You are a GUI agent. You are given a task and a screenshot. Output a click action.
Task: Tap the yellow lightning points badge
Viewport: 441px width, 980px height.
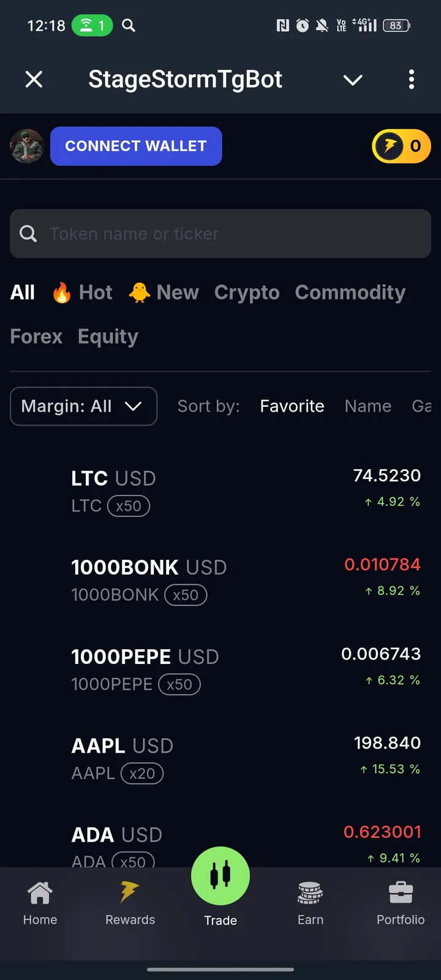(x=401, y=146)
